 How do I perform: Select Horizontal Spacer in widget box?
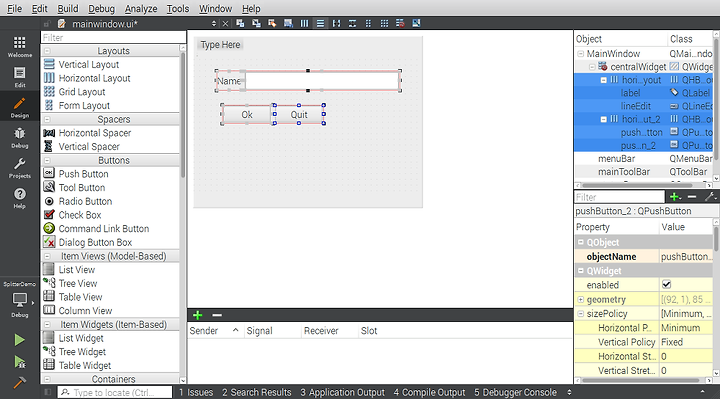click(95, 133)
